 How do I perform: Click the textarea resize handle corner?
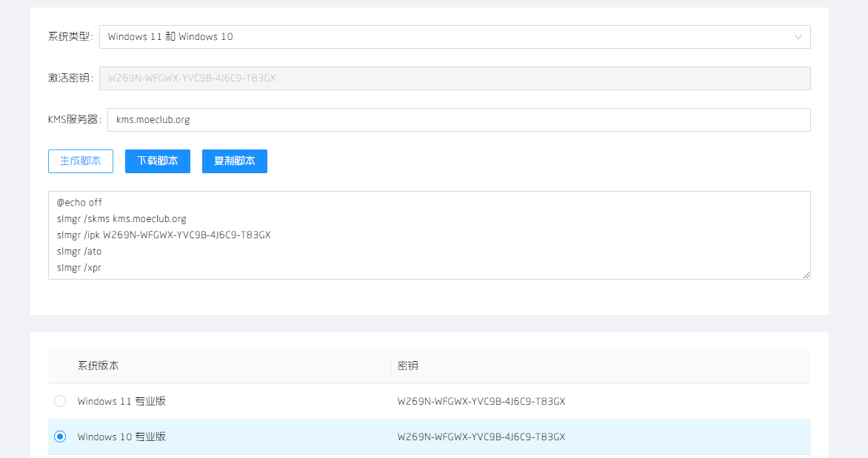tap(807, 275)
